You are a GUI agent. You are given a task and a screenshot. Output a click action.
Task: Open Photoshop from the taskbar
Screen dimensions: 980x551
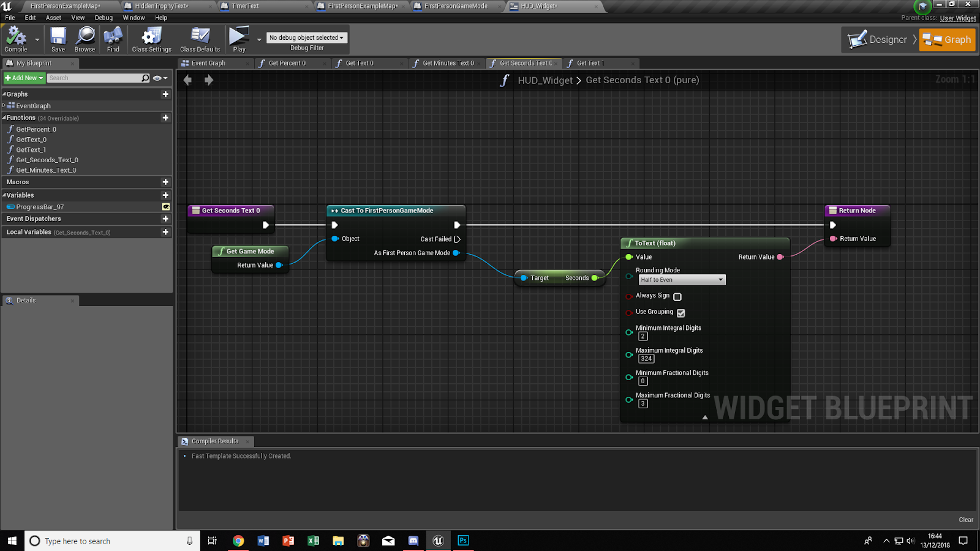[463, 541]
